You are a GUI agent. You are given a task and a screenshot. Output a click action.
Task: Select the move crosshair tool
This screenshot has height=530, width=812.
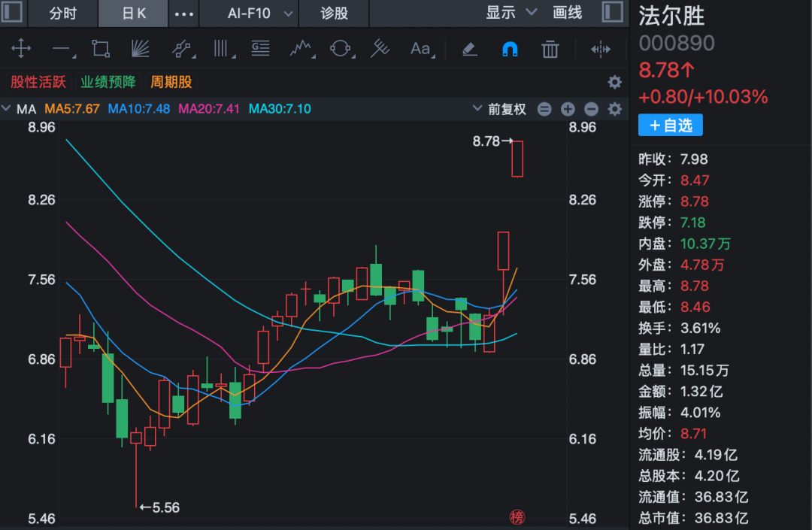pyautogui.click(x=21, y=49)
